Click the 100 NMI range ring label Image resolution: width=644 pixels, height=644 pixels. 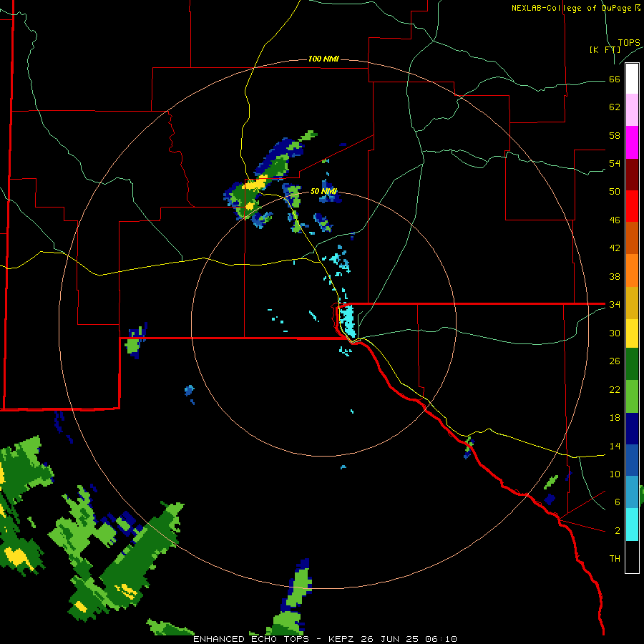tap(323, 59)
